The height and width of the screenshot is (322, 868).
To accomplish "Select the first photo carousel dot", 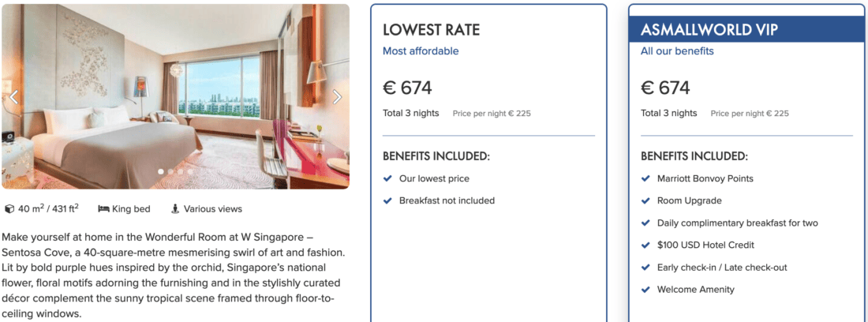I will click(161, 171).
